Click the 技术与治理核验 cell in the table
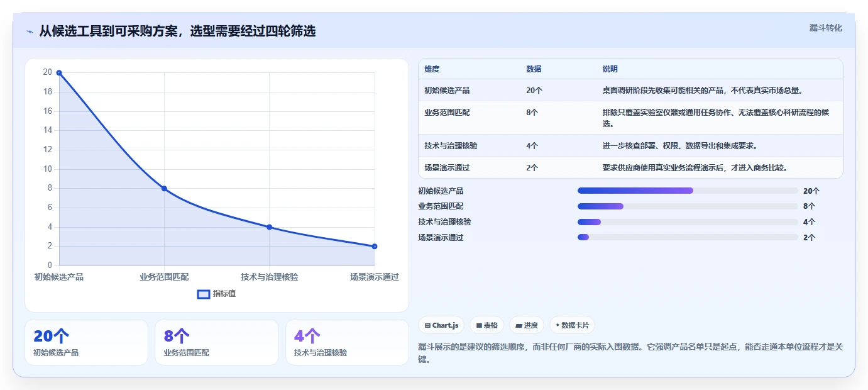 [451, 146]
